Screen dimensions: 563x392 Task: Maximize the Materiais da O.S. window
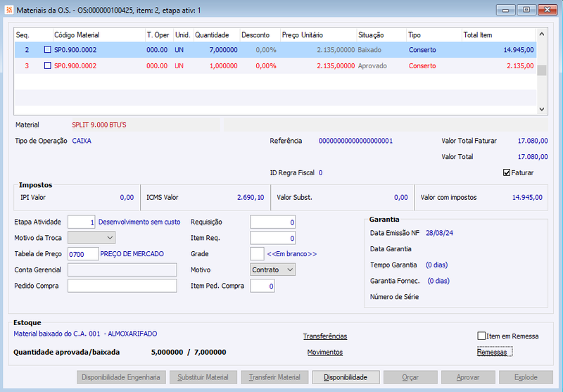pos(526,10)
